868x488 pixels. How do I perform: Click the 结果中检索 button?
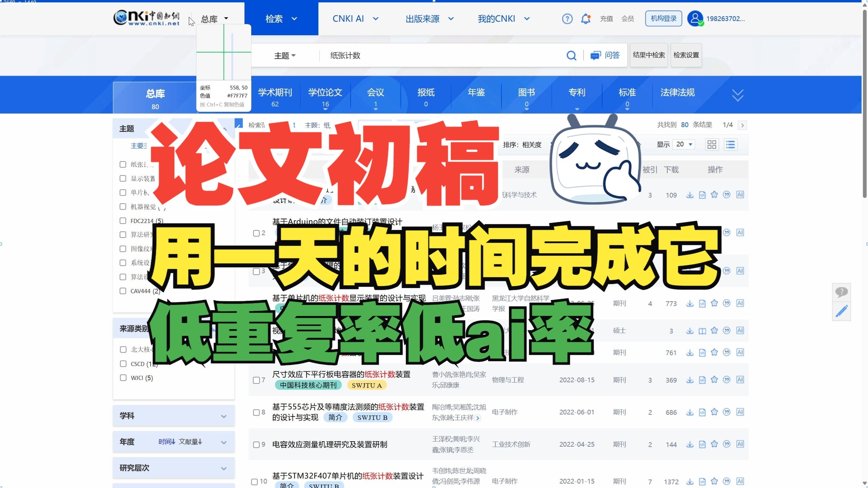(x=649, y=55)
